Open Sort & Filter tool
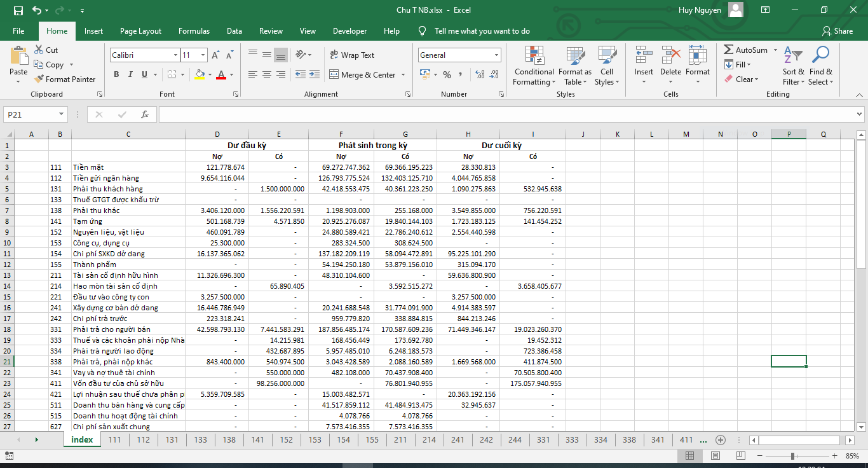 pyautogui.click(x=792, y=66)
